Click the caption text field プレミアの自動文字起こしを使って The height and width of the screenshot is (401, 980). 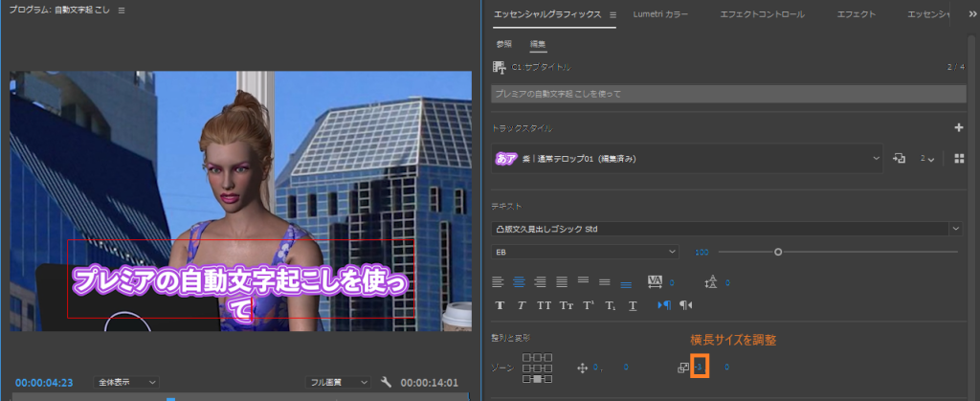point(728,94)
